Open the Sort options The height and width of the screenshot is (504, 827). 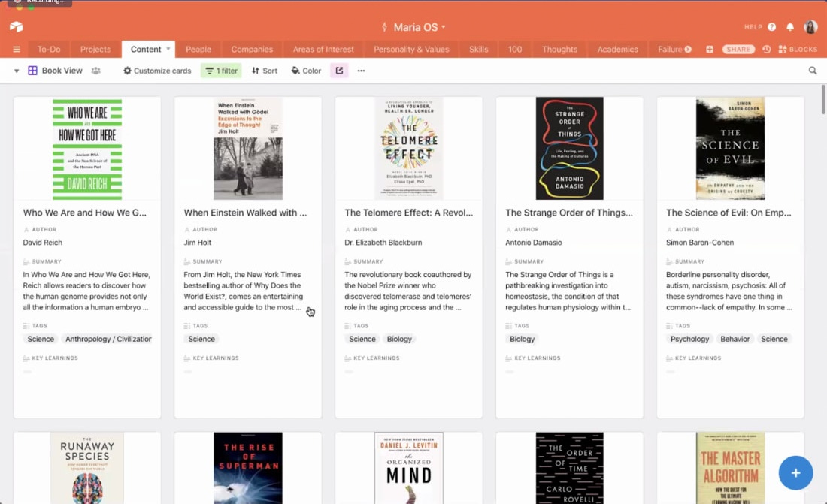click(x=264, y=71)
